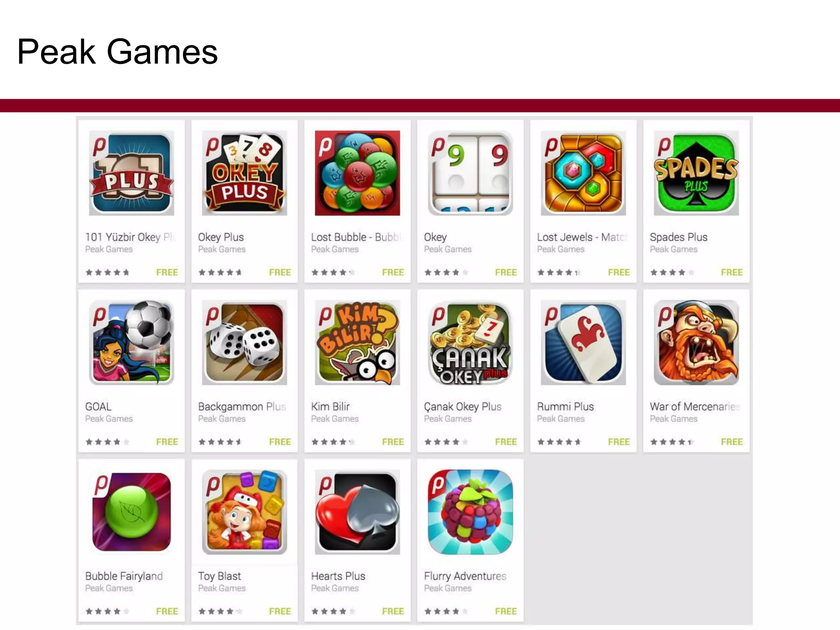This screenshot has height=630, width=840.
Task: Open the Backgammon Plus dice icon
Action: (244, 342)
